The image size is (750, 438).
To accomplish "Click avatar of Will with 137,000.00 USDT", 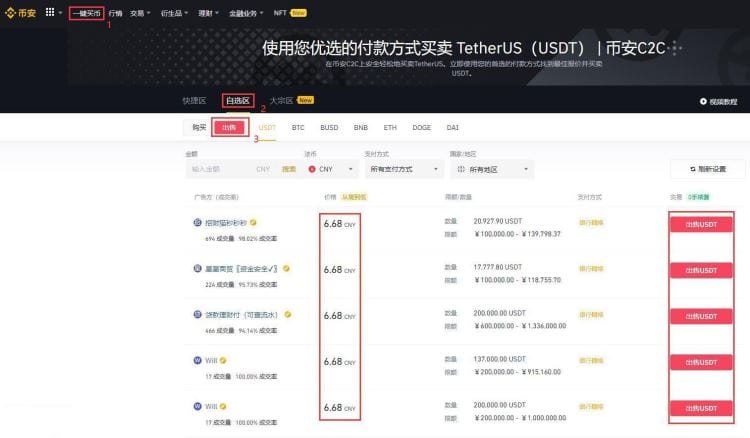I will tap(198, 360).
